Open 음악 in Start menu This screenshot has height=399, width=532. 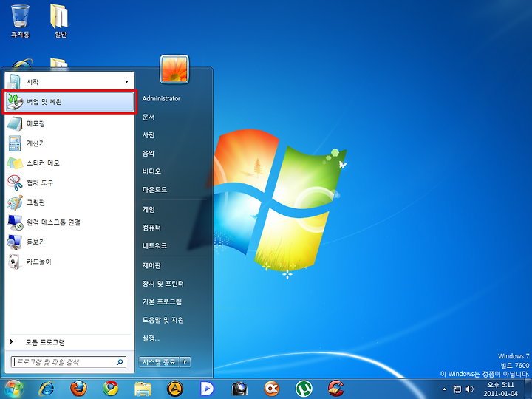(149, 154)
